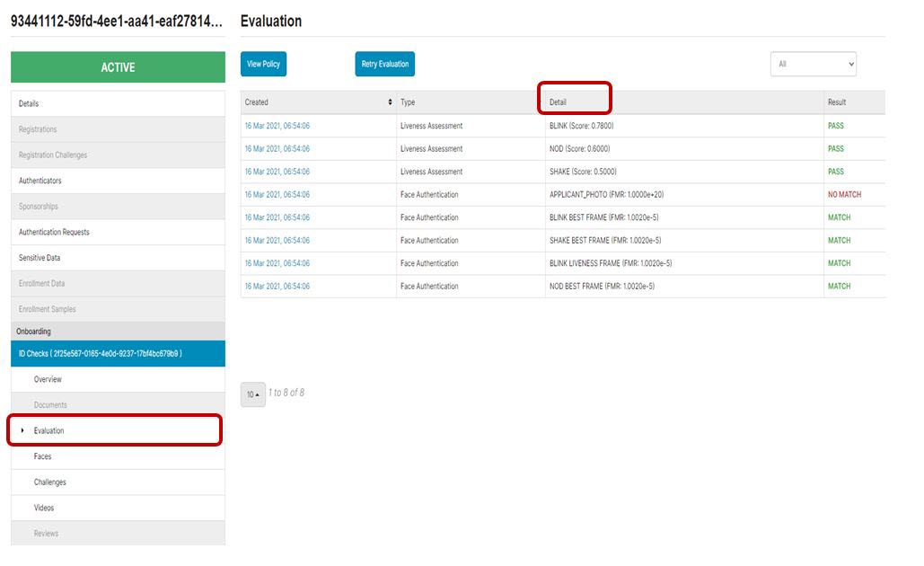The width and height of the screenshot is (924, 566).
Task: Click the Retry Evaluation button
Action: click(384, 64)
